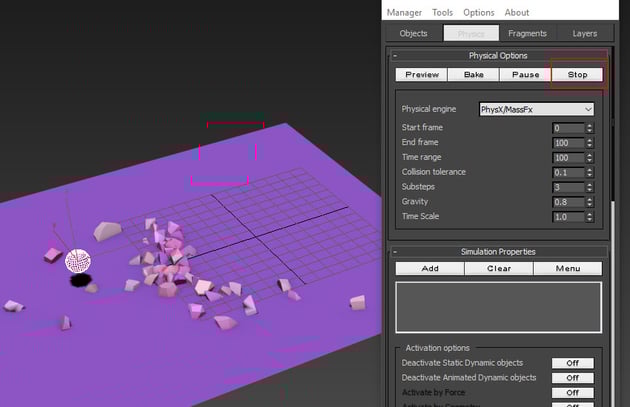The image size is (630, 407).
Task: Click the End frame value field
Action: coord(568,143)
